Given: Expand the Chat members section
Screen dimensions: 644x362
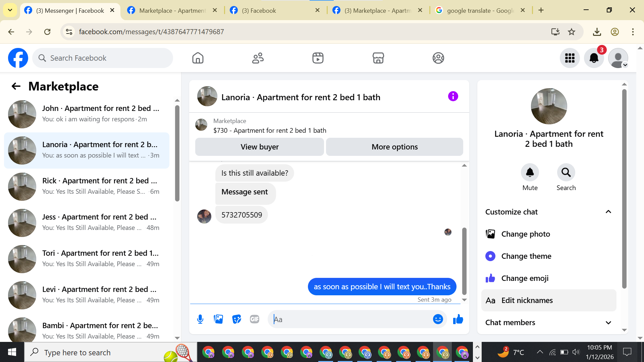Looking at the screenshot, I should pyautogui.click(x=608, y=322).
